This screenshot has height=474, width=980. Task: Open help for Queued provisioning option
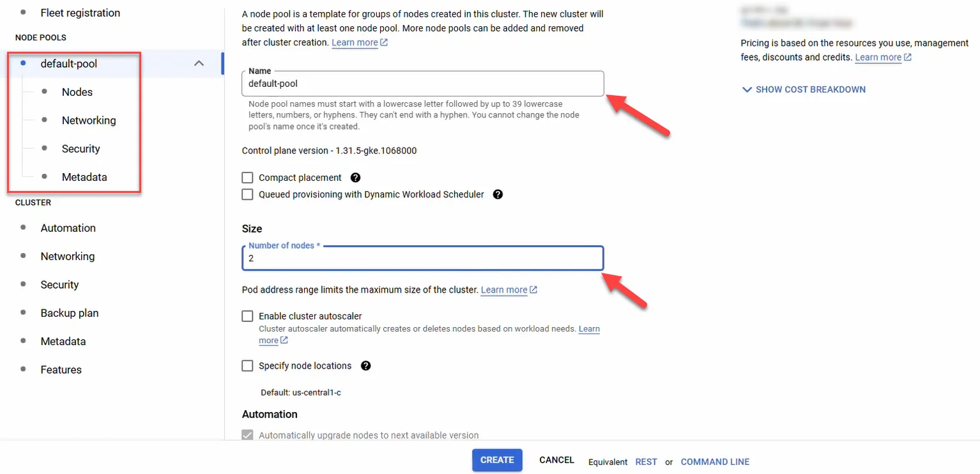coord(498,194)
